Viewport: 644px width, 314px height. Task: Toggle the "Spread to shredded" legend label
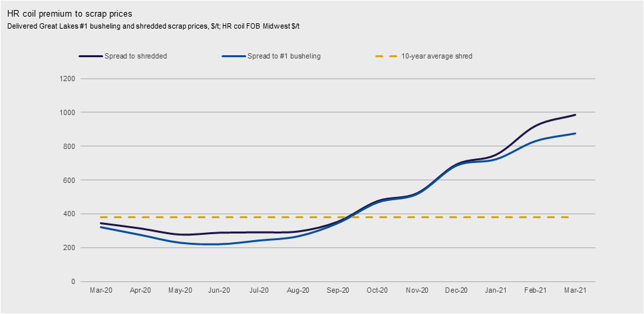(x=136, y=57)
